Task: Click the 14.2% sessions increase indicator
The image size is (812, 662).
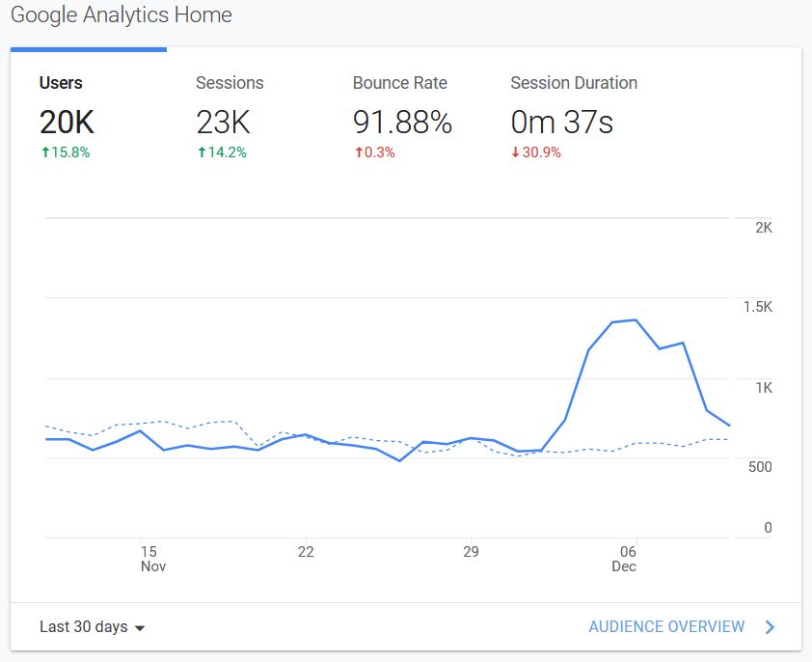Action: click(x=222, y=152)
